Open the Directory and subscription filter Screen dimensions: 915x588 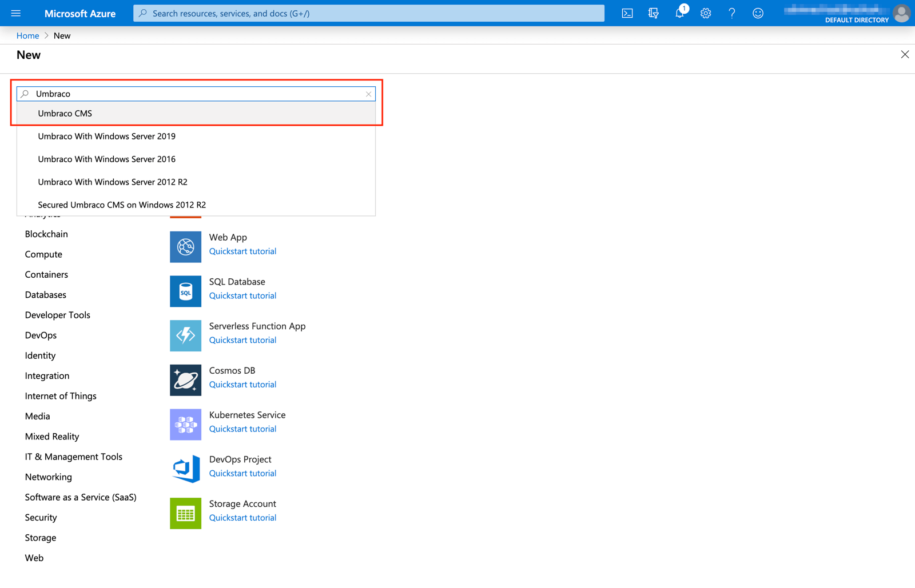653,13
